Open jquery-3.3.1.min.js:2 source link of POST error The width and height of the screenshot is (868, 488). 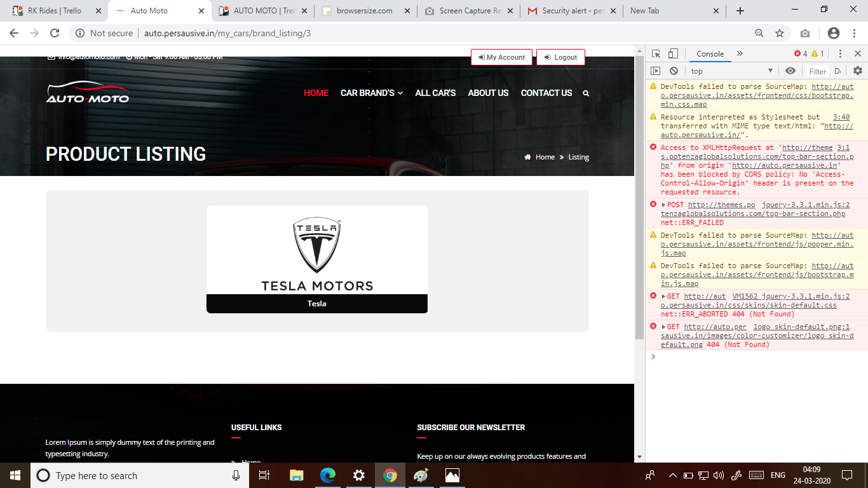coord(806,205)
